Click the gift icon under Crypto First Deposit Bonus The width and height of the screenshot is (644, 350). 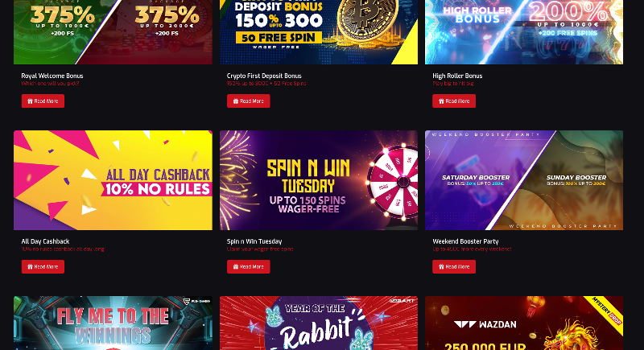pyautogui.click(x=236, y=101)
